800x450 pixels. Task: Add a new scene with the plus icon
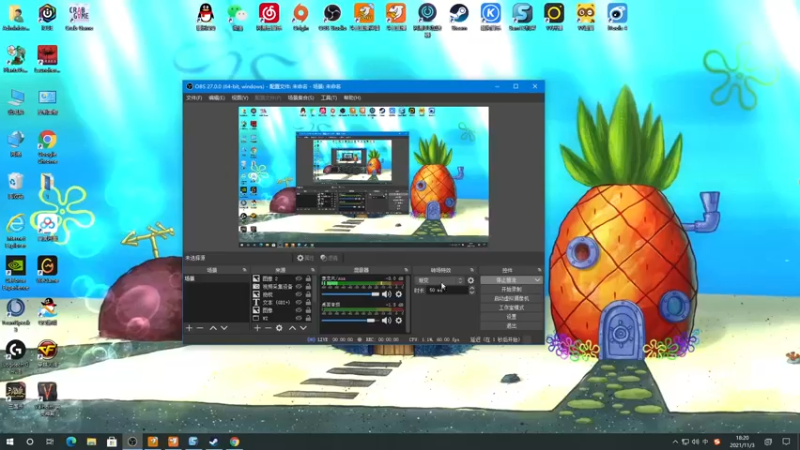189,328
